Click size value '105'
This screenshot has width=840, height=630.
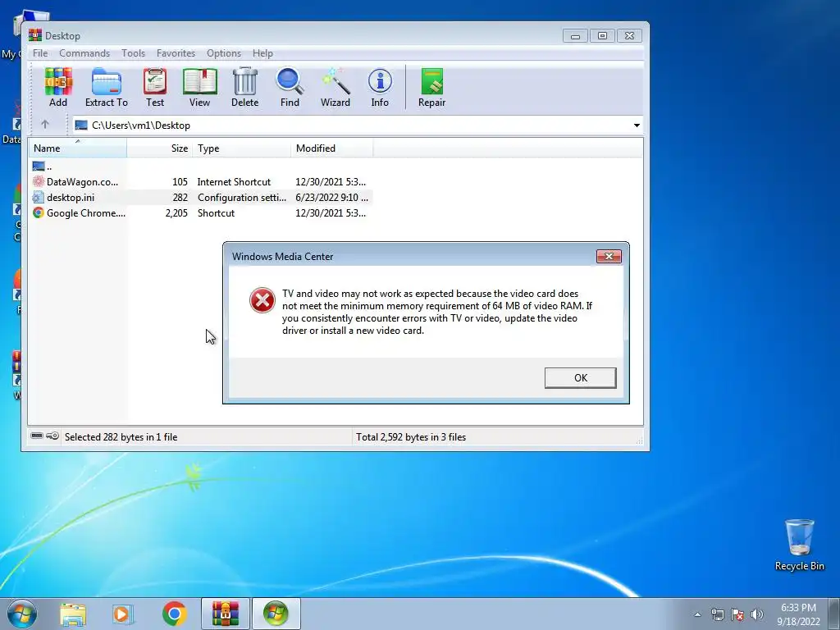pos(180,182)
